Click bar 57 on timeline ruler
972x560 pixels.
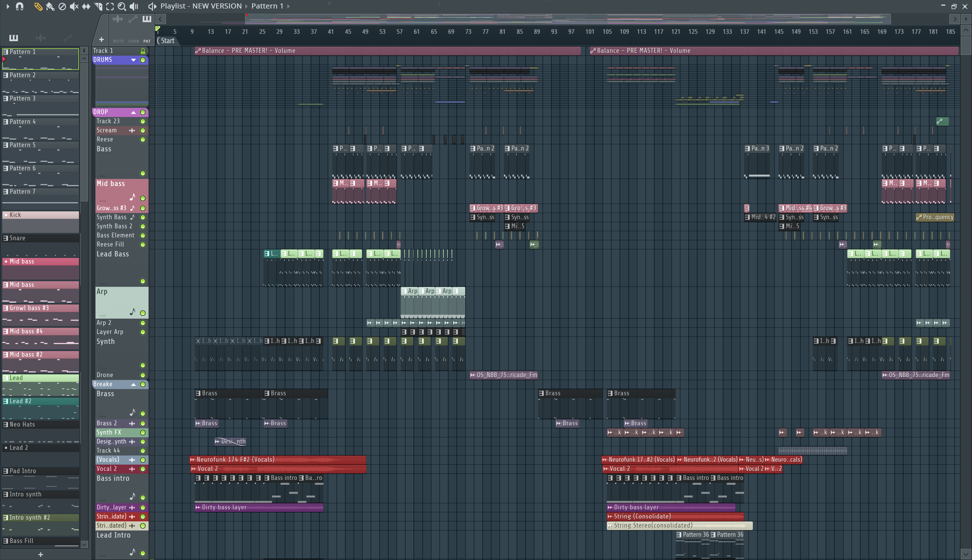[399, 32]
